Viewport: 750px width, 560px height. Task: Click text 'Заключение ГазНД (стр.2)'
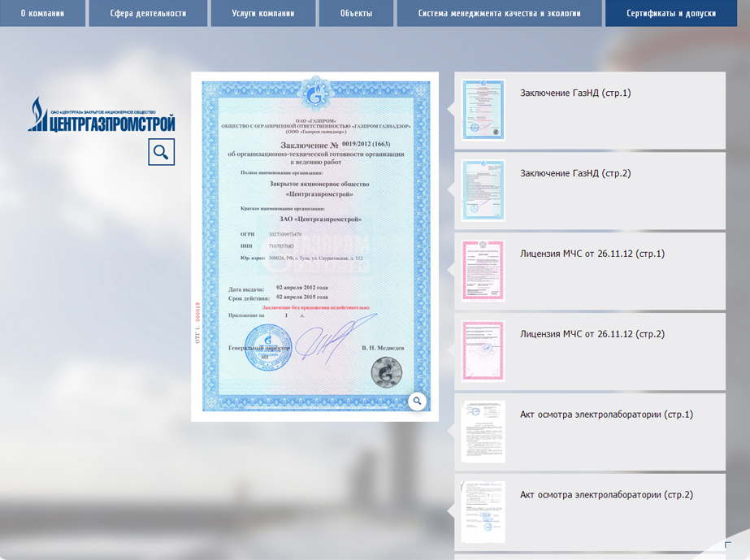click(x=575, y=173)
